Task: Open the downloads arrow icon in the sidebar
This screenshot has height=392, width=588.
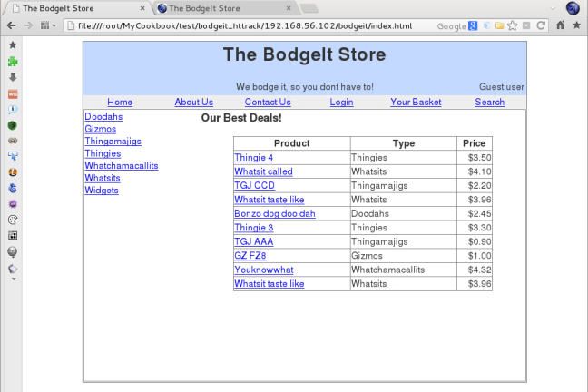Action: (13, 78)
